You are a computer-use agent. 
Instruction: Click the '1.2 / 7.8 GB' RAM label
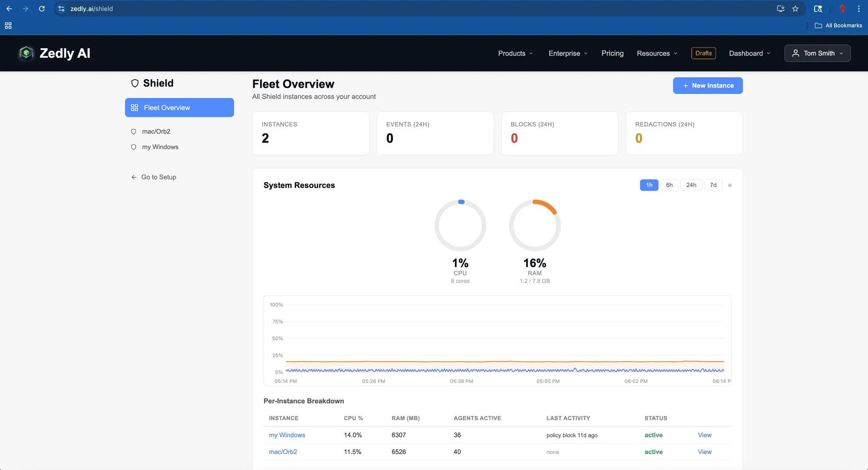(535, 281)
